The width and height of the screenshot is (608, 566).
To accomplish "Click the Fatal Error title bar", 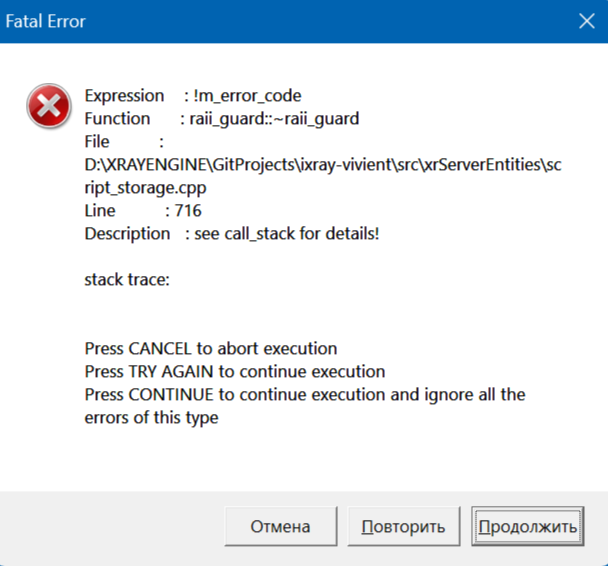I will pos(250,21).
